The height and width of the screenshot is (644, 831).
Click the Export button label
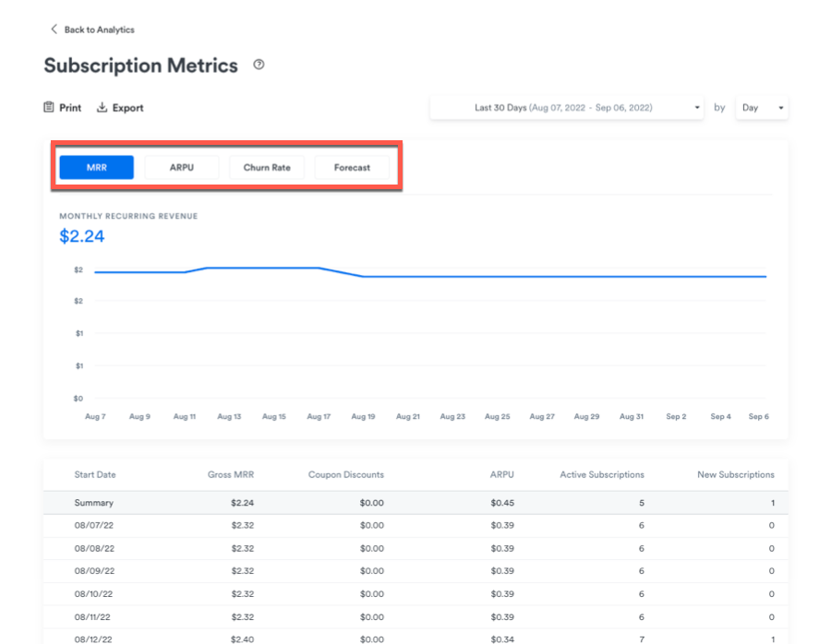click(127, 108)
